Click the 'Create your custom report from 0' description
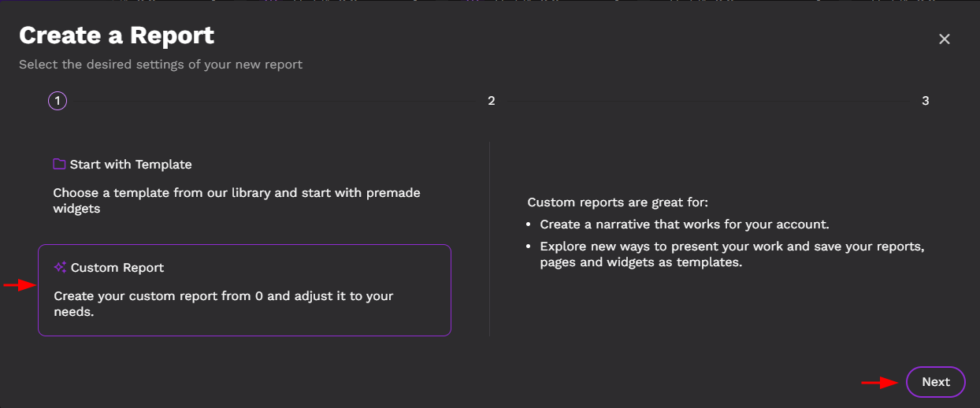This screenshot has width=980, height=408. pyautogui.click(x=223, y=304)
